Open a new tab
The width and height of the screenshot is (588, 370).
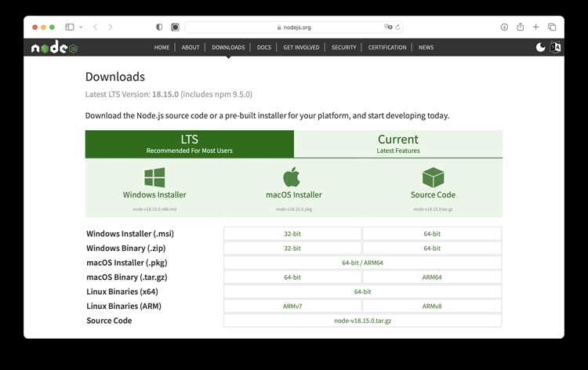536,27
